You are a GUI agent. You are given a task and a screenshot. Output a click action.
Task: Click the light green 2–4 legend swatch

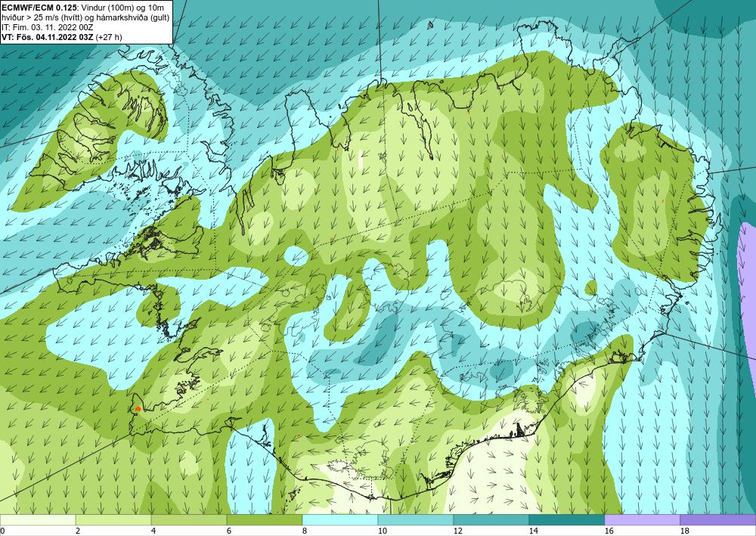[113, 520]
